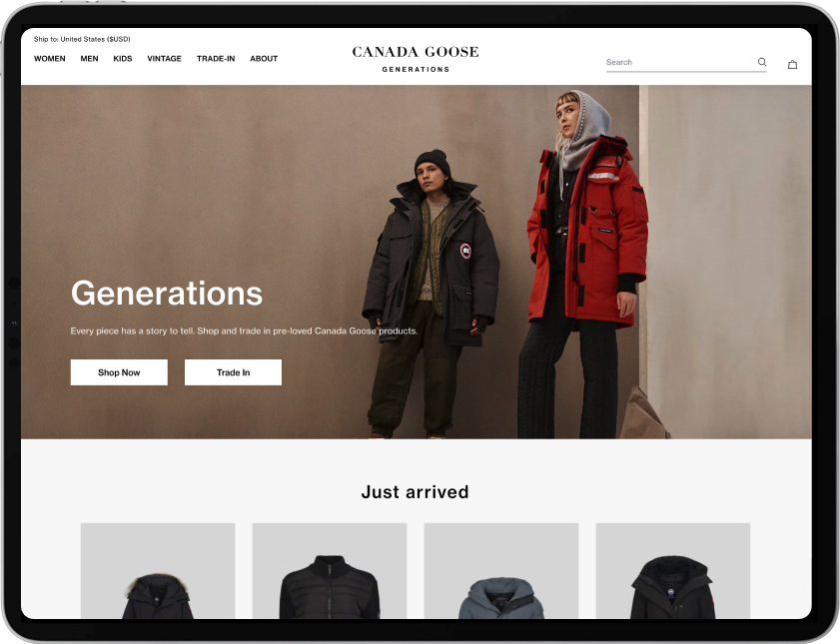Click the Just arrived heading
840x644 pixels.
pos(416,492)
